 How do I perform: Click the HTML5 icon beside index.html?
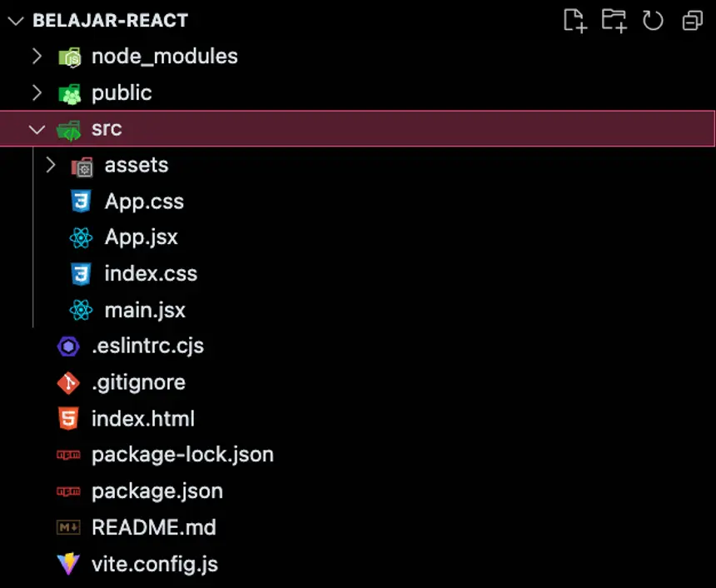pos(68,418)
